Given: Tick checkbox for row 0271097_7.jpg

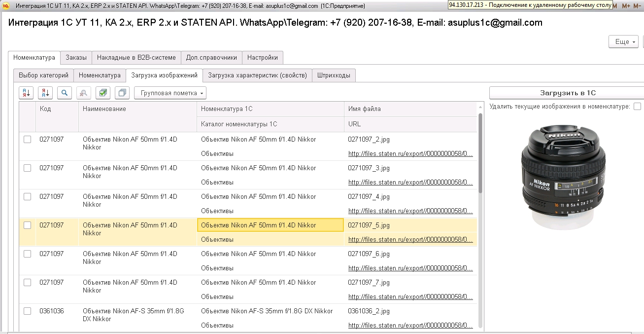Looking at the screenshot, I should pos(28,283).
